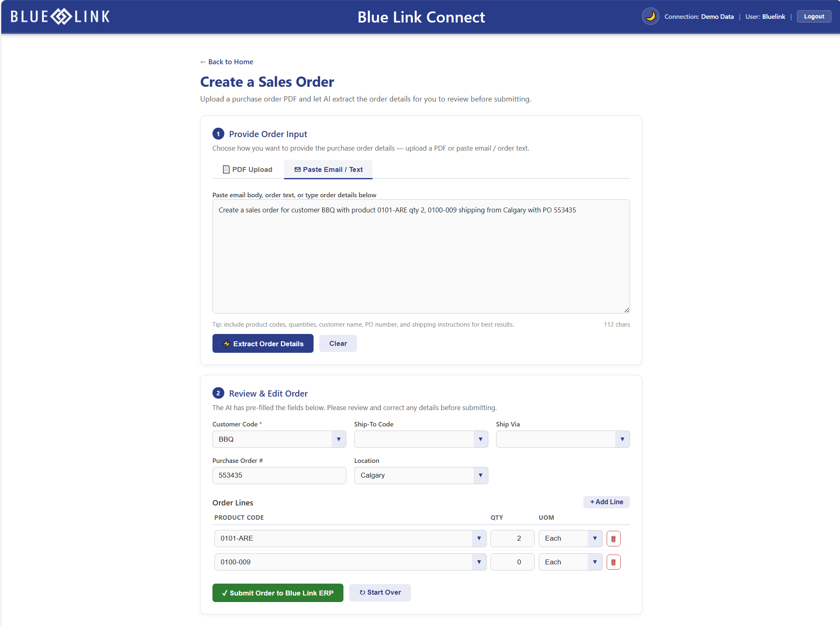Click the 'Order Lines' label
Screen dimensions: 840x627
[x=233, y=503]
